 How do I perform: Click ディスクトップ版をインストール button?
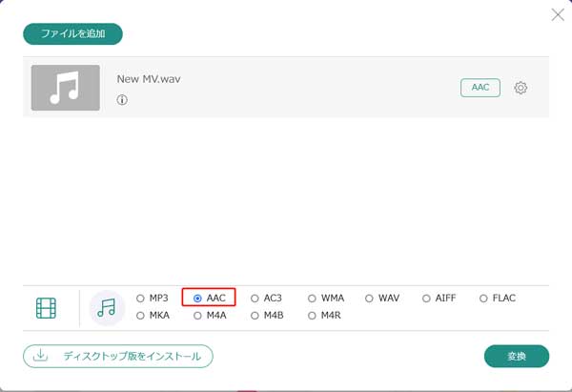[x=118, y=356]
